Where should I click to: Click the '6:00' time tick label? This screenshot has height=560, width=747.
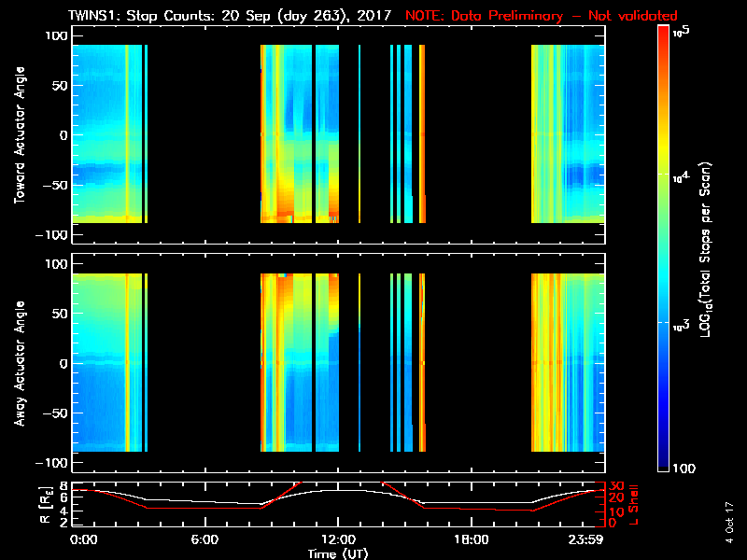(x=204, y=539)
